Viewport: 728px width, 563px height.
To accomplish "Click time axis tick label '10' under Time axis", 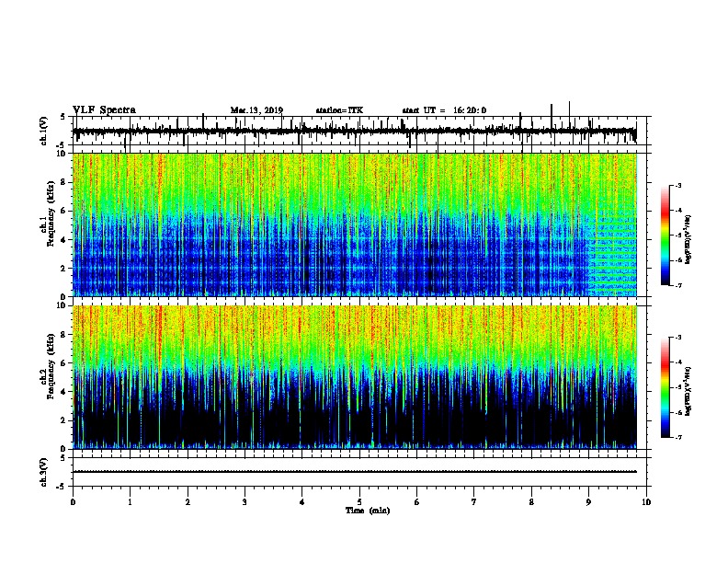I will pos(646,502).
